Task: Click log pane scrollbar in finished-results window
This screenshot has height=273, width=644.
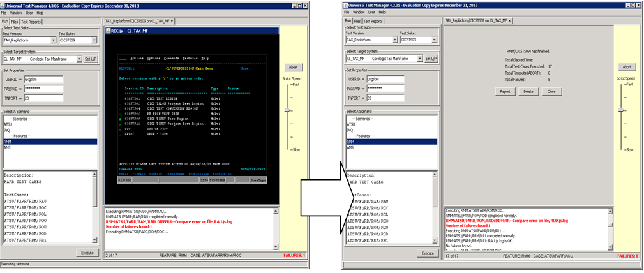Action: [x=611, y=229]
